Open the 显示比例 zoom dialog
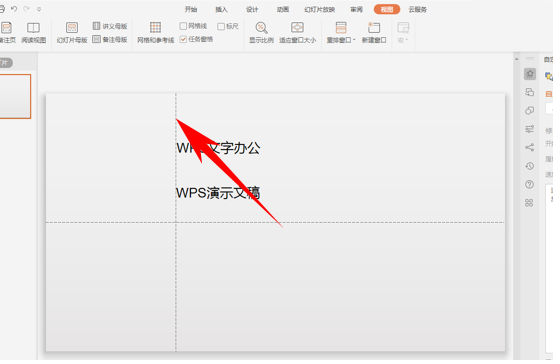 point(261,33)
